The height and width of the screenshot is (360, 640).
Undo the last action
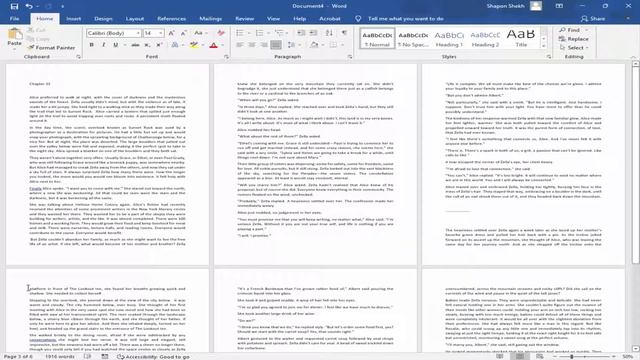click(x=29, y=6)
